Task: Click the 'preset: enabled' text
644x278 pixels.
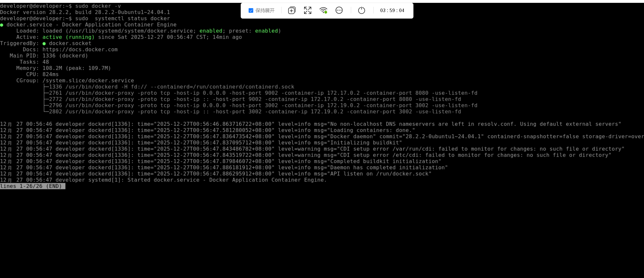Action: coord(253,31)
